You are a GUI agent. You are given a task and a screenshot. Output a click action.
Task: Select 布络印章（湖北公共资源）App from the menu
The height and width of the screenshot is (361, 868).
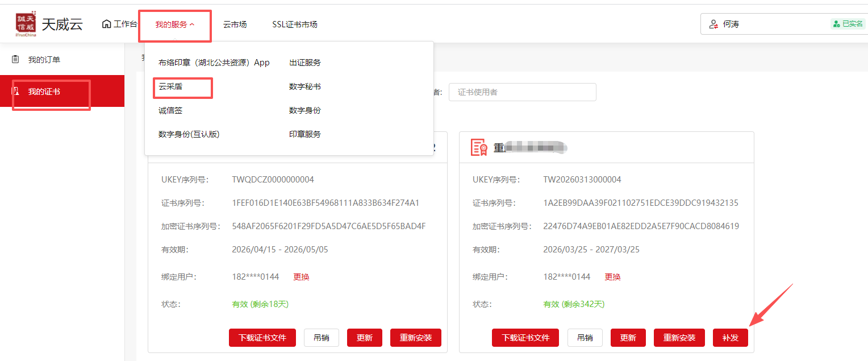[x=214, y=63]
